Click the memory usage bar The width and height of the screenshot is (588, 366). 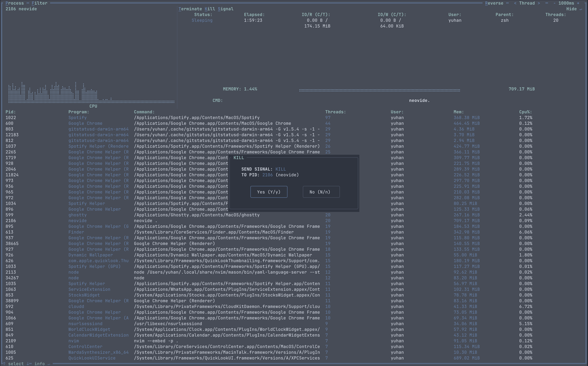(379, 90)
